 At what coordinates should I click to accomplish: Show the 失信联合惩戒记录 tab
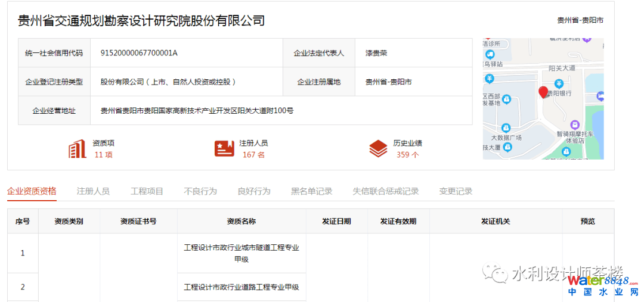coord(385,191)
